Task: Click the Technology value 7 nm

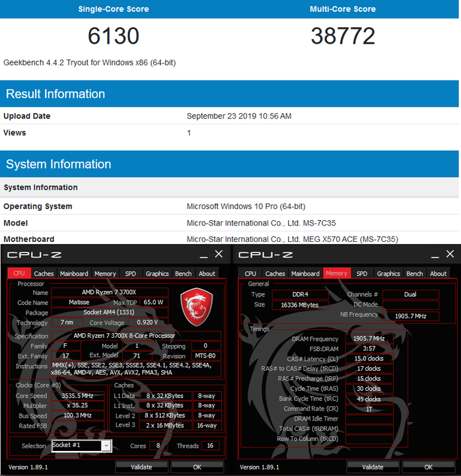Action: click(67, 323)
